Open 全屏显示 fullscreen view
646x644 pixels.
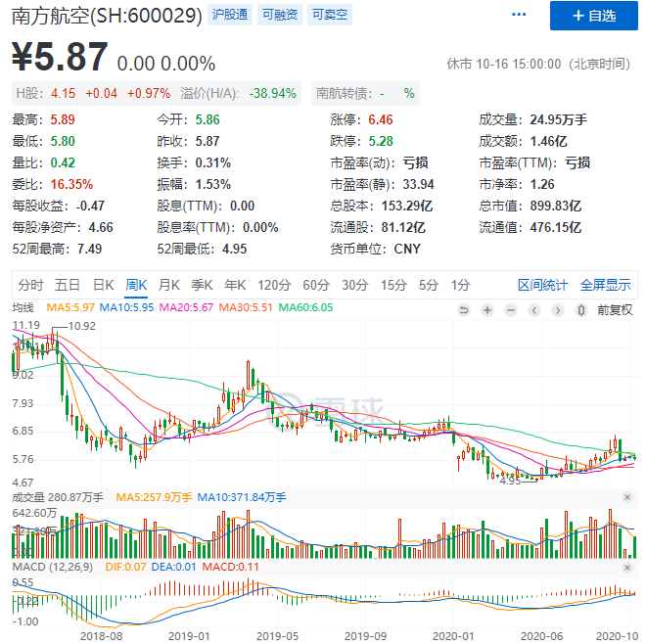pos(606,285)
